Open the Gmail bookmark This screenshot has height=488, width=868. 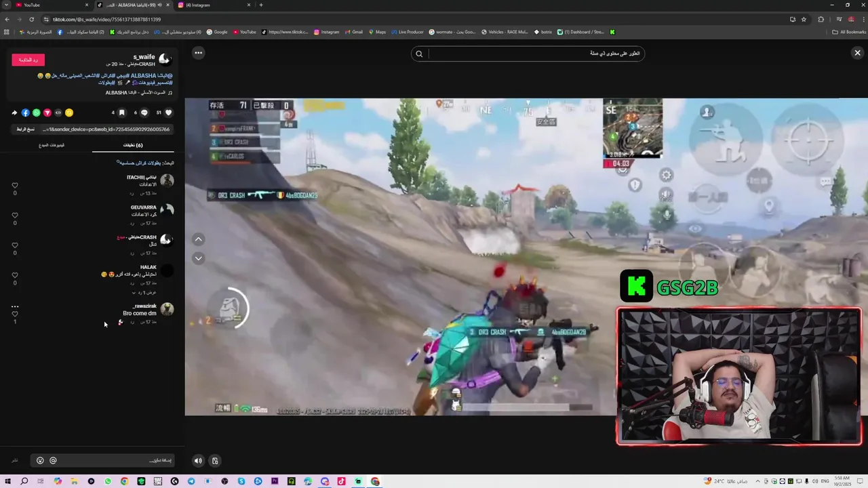[x=353, y=32]
